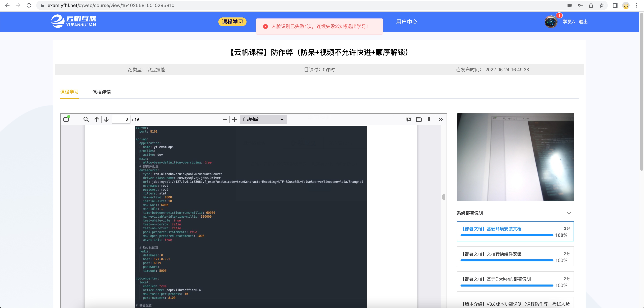Go to next PDF page arrow
This screenshot has height=308, width=644.
pyautogui.click(x=106, y=119)
